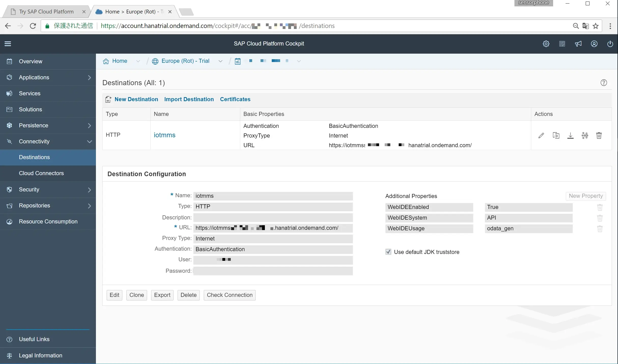Click the browser reload button

click(x=33, y=26)
